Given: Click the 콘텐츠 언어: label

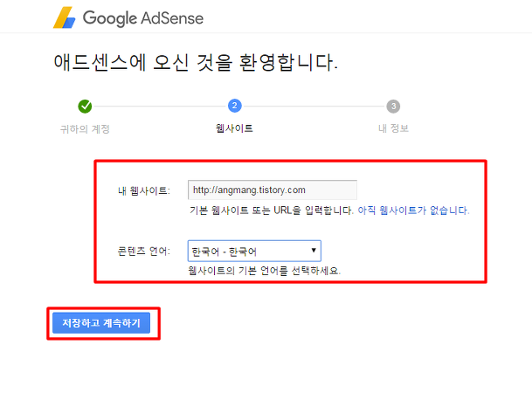Looking at the screenshot, I should [144, 251].
